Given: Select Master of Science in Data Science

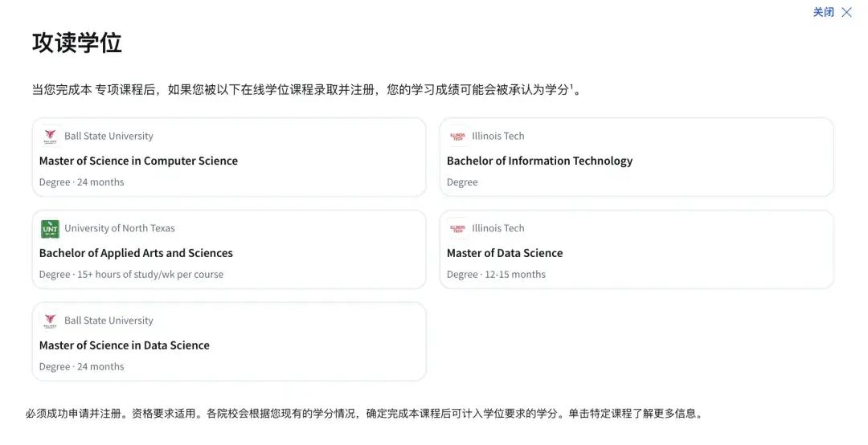Looking at the screenshot, I should coord(125,345).
